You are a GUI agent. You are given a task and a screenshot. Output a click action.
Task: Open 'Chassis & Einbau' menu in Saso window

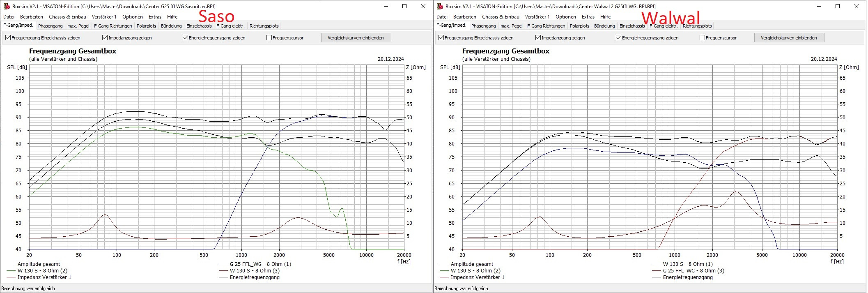[67, 17]
